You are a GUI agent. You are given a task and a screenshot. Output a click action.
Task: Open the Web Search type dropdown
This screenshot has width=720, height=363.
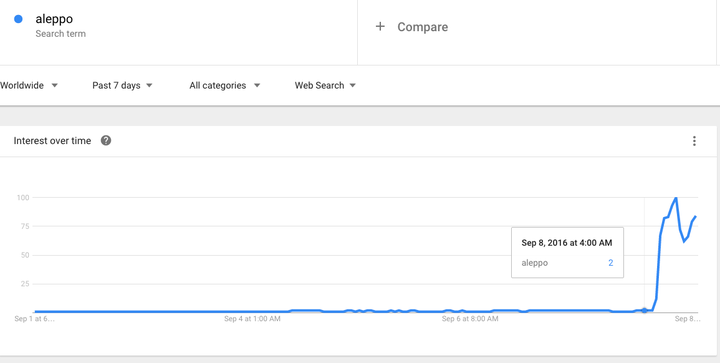point(325,85)
